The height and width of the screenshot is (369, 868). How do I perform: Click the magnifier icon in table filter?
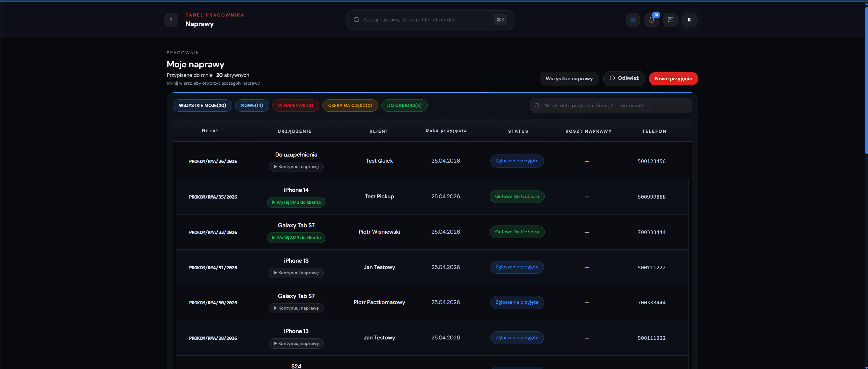[537, 106]
